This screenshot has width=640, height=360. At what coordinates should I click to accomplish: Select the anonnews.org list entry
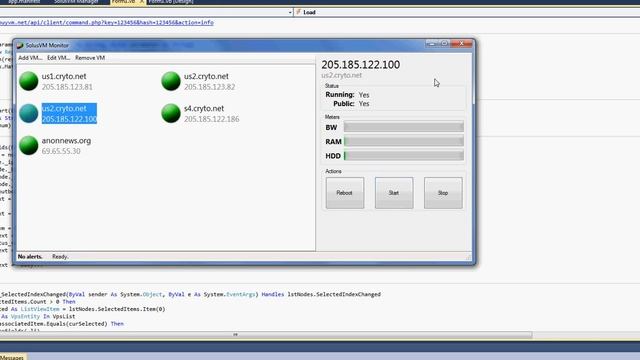click(66, 141)
